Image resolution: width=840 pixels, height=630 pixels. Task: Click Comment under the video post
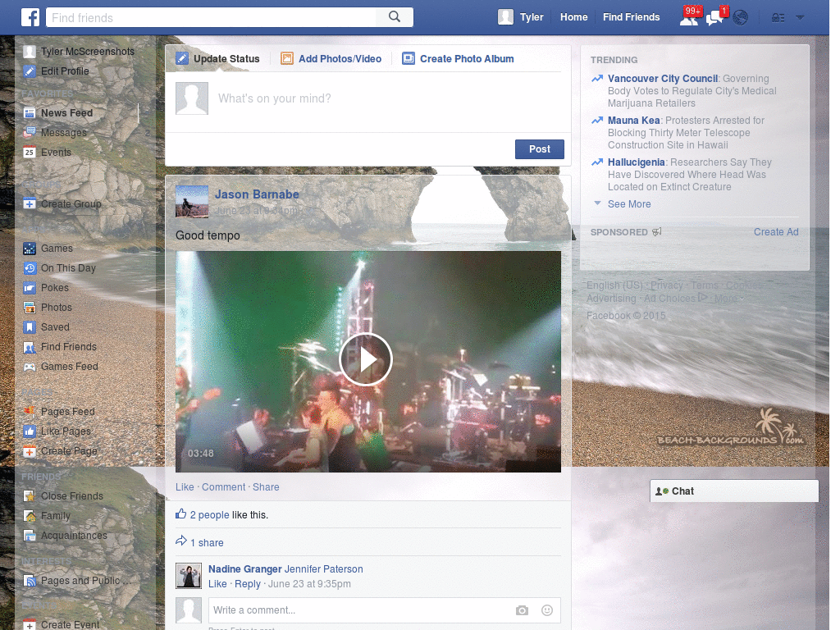(x=223, y=487)
